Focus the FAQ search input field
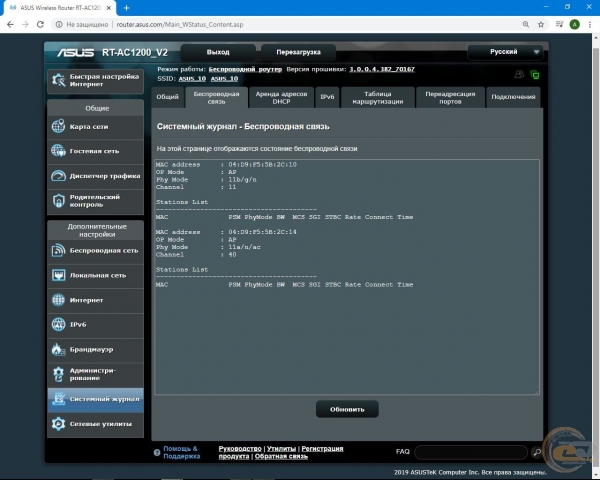600x480 pixels. click(x=471, y=452)
